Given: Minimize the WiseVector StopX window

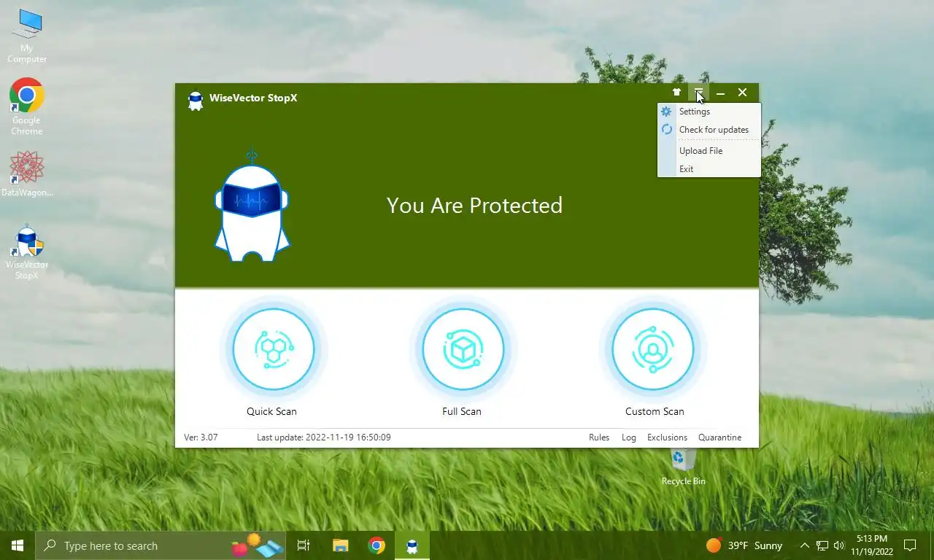Looking at the screenshot, I should (720, 93).
